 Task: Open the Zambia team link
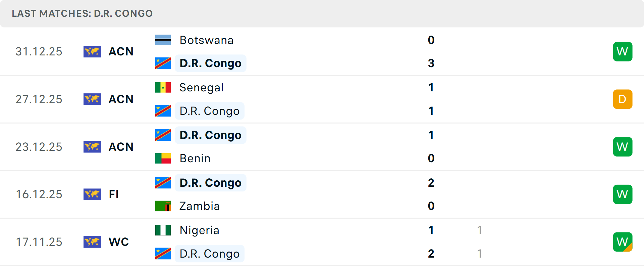click(200, 206)
